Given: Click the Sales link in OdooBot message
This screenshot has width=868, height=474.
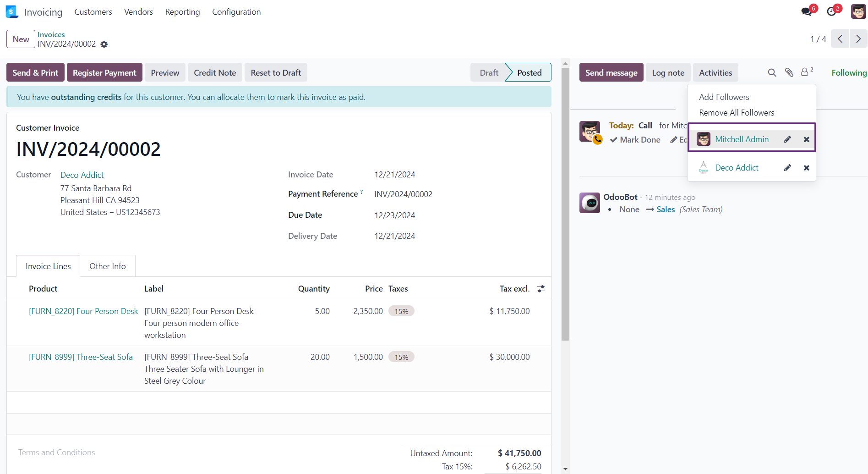Looking at the screenshot, I should (666, 209).
